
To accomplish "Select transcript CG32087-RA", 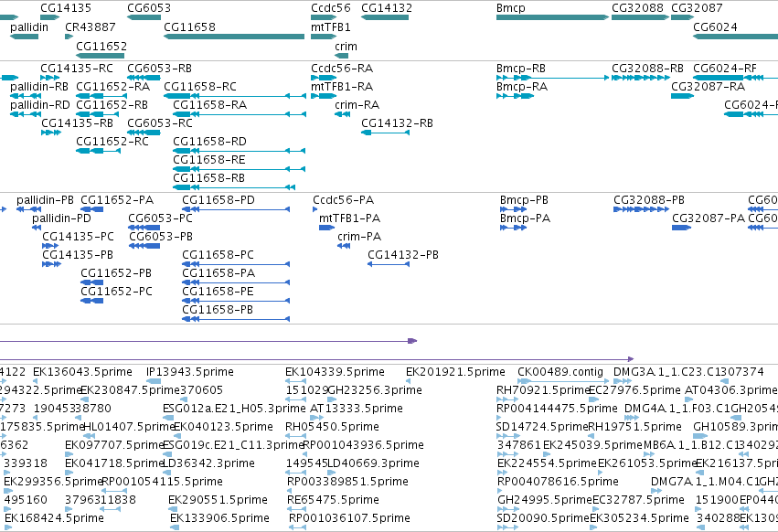I will tap(682, 96).
